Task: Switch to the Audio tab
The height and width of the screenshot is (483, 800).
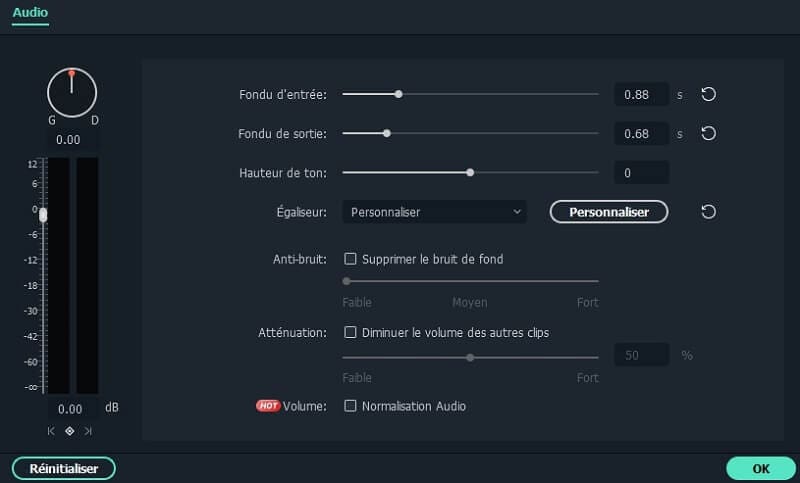Action: 30,12
